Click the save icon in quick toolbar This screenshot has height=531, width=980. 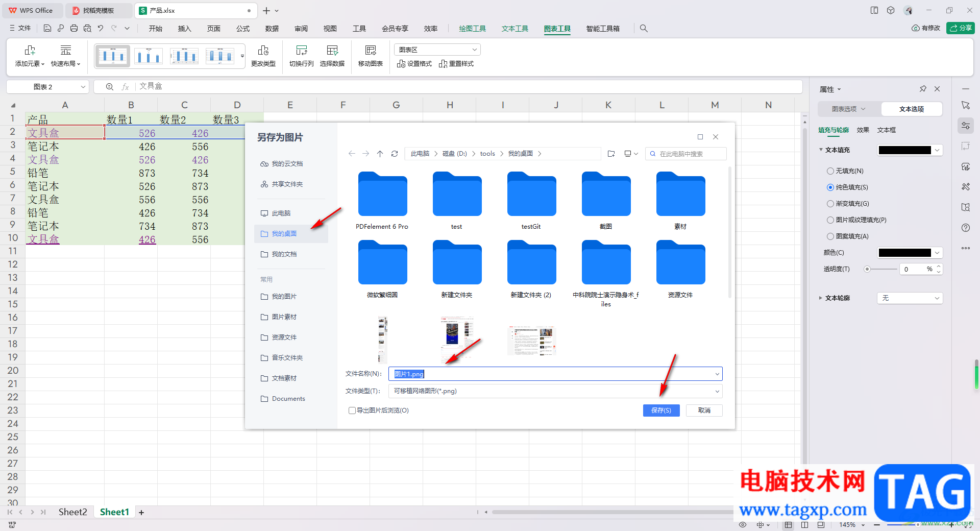point(47,29)
